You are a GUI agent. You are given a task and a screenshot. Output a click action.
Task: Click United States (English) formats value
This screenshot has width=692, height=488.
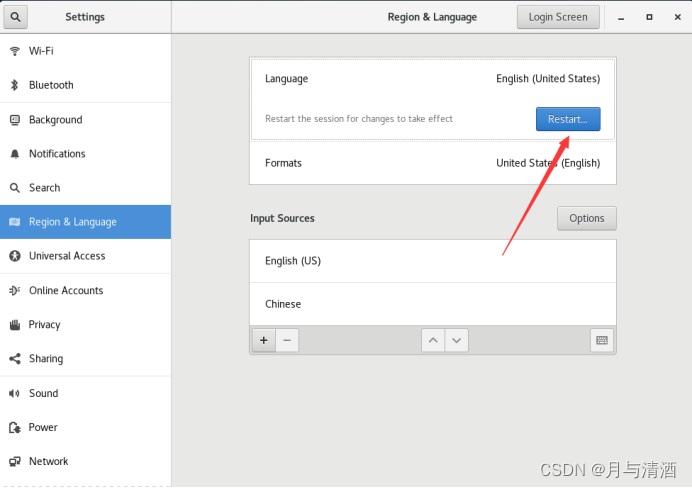click(548, 163)
